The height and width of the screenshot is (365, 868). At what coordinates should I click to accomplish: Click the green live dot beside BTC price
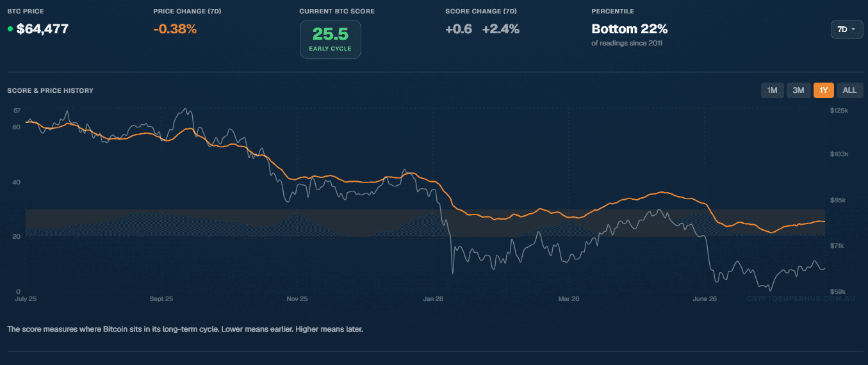pyautogui.click(x=10, y=29)
